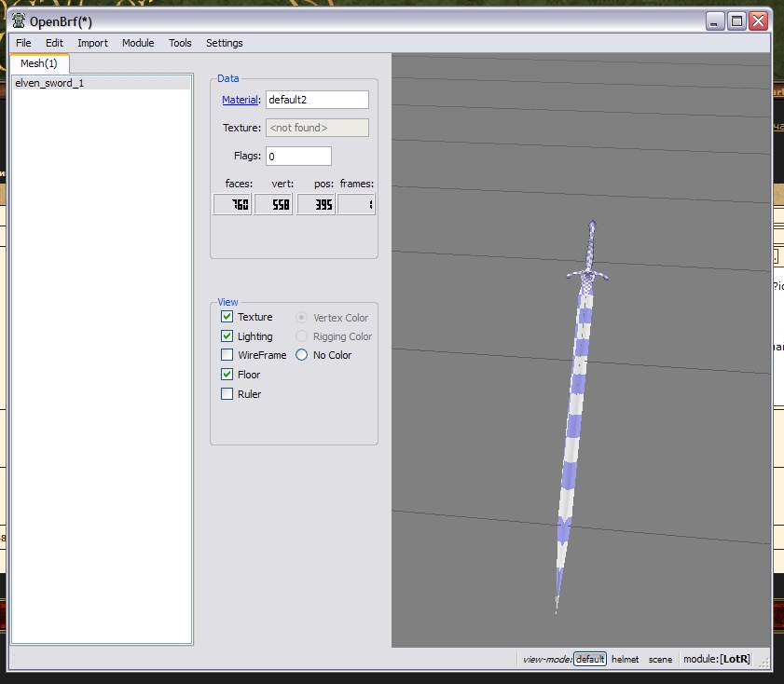Switch view-mode to scene

pos(660,659)
